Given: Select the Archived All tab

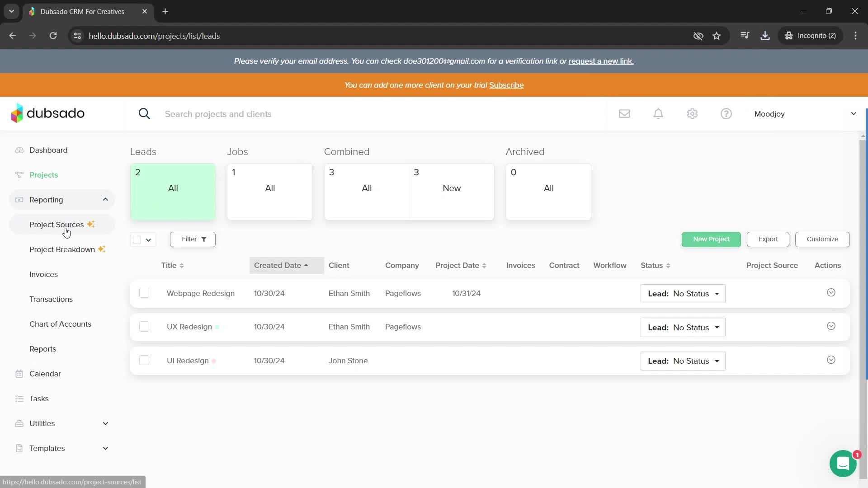Looking at the screenshot, I should (x=548, y=192).
